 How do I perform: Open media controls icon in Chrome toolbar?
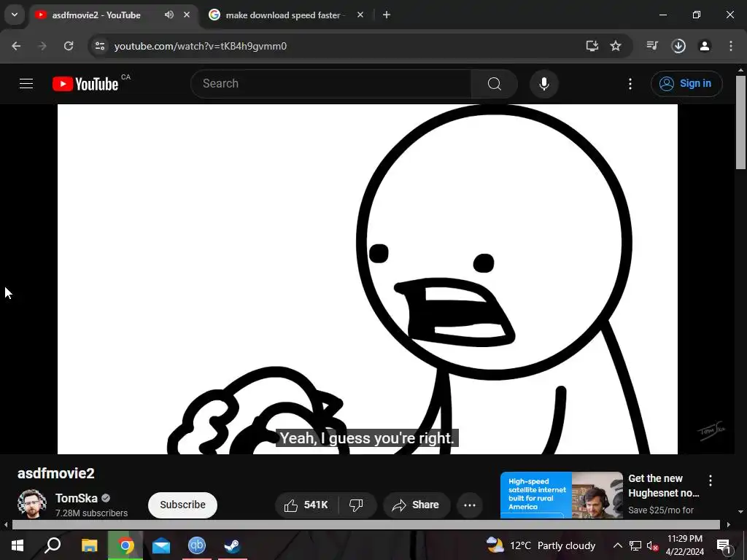click(652, 46)
